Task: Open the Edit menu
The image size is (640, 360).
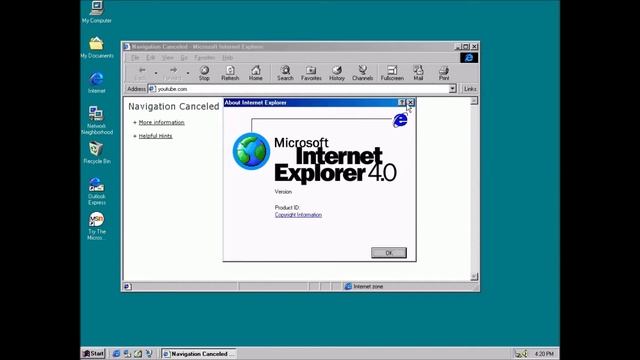Action: (151, 58)
